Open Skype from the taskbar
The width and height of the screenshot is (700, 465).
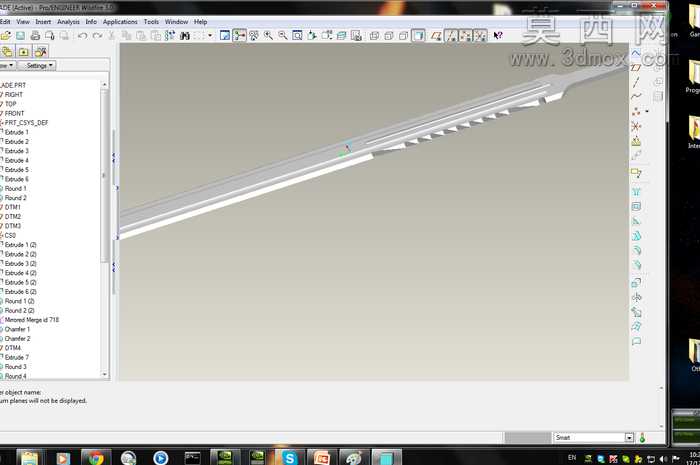click(x=289, y=458)
